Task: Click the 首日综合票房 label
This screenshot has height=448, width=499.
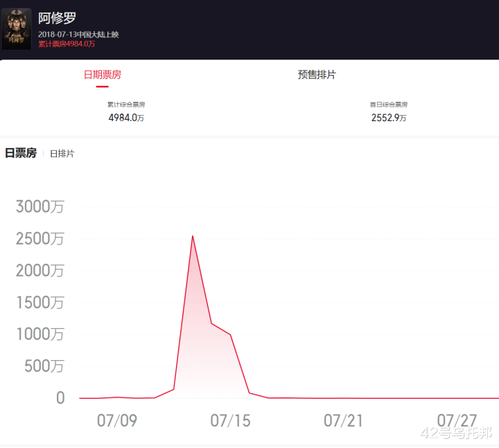Action: (x=389, y=105)
